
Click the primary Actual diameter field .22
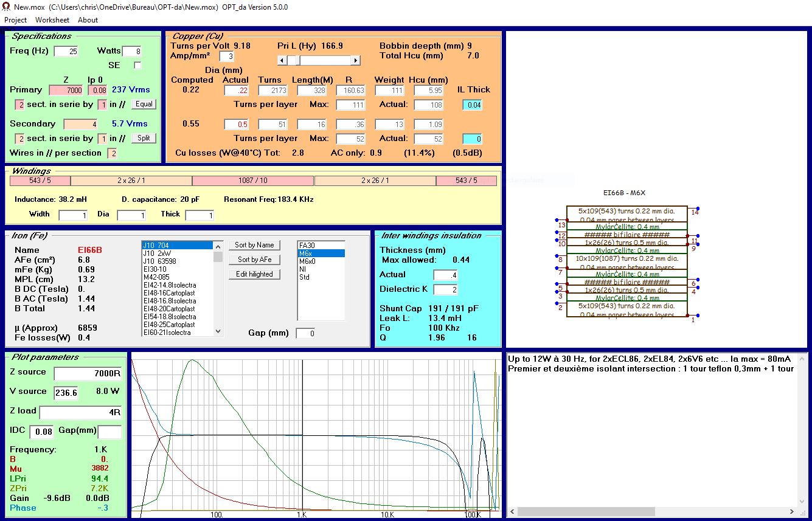click(237, 90)
